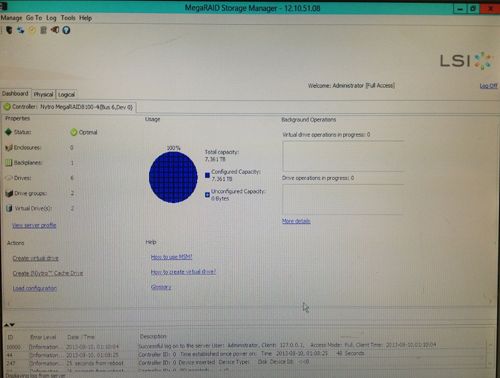Screen dimensions: 500x378
Task: Open the How to use MSM help link
Action: tap(171, 257)
